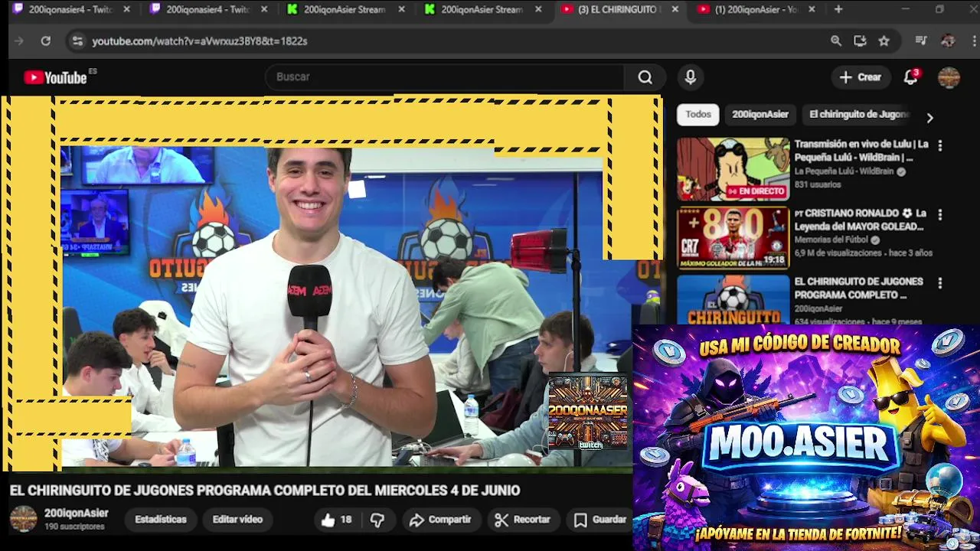Click the '190 suscriptores' text
Viewport: 980px width, 551px height.
coord(74,527)
